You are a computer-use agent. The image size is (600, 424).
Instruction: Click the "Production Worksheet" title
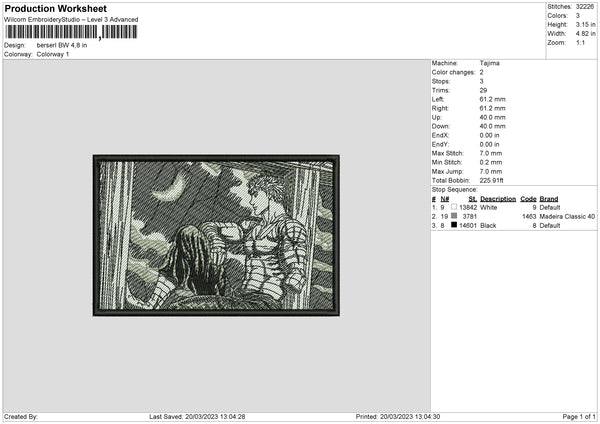click(x=55, y=8)
